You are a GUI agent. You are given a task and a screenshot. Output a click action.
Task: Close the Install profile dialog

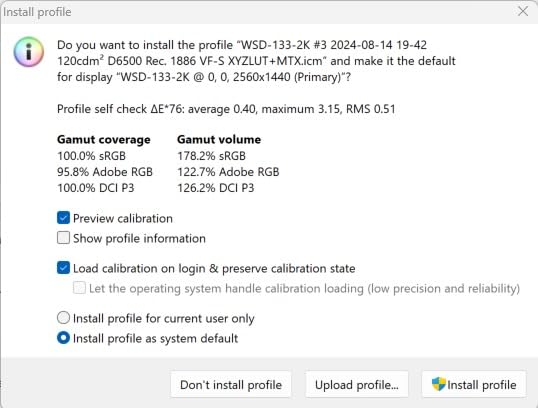(523, 11)
